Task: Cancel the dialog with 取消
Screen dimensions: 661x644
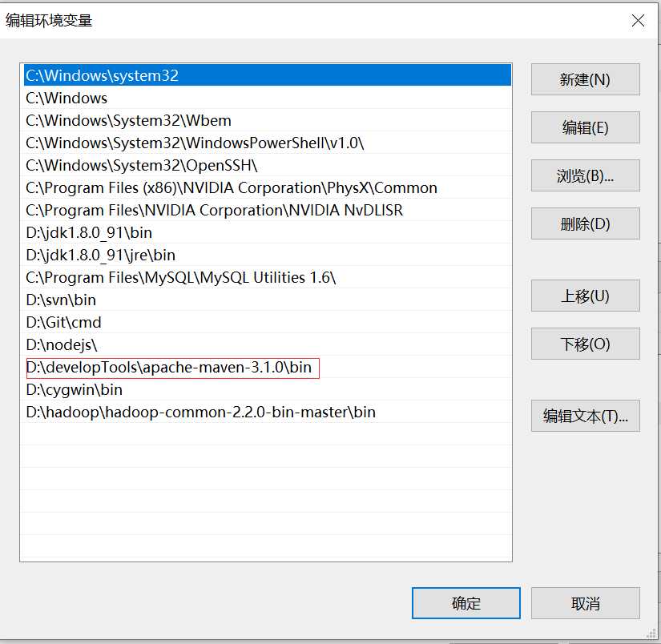Action: point(585,603)
